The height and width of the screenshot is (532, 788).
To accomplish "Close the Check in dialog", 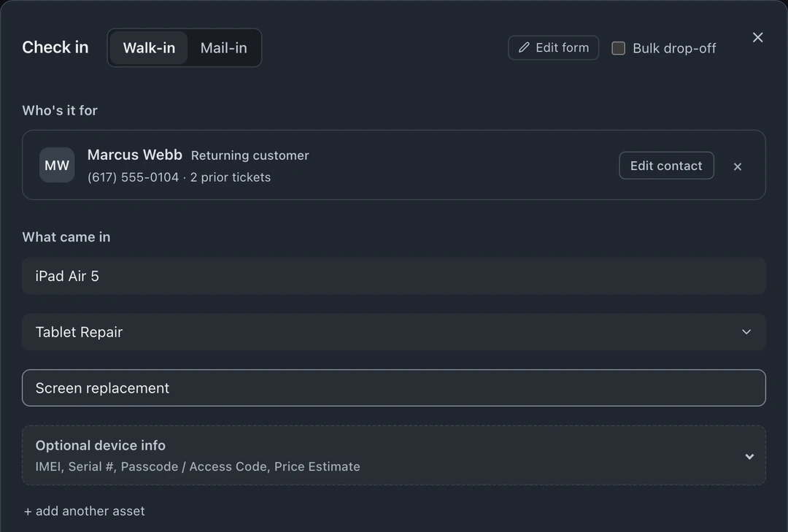I will point(757,38).
